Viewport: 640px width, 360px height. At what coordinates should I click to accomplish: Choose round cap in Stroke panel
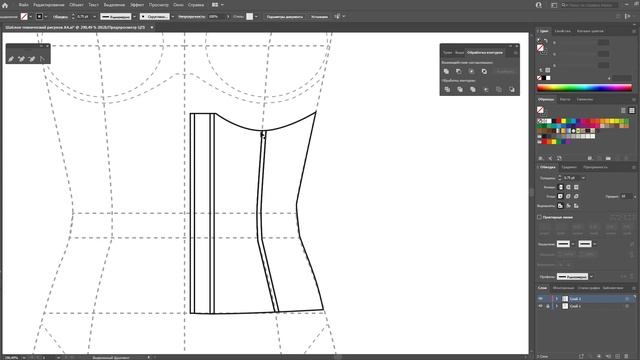[568, 187]
